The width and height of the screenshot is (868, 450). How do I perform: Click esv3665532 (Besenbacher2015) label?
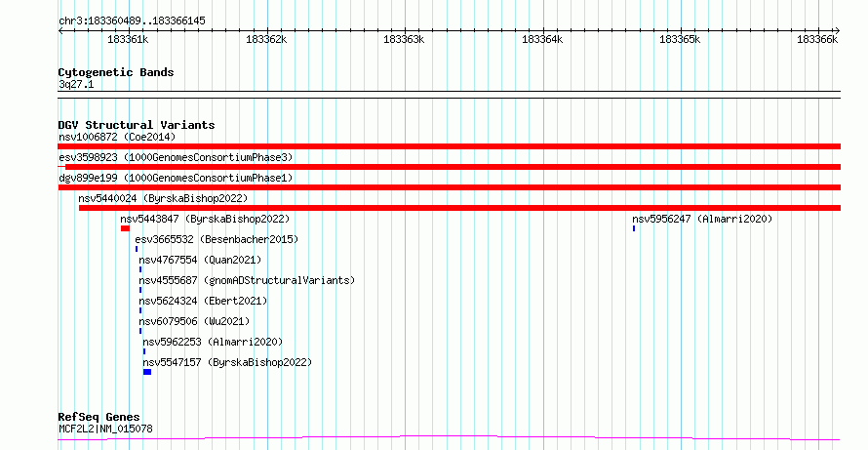pyautogui.click(x=217, y=239)
